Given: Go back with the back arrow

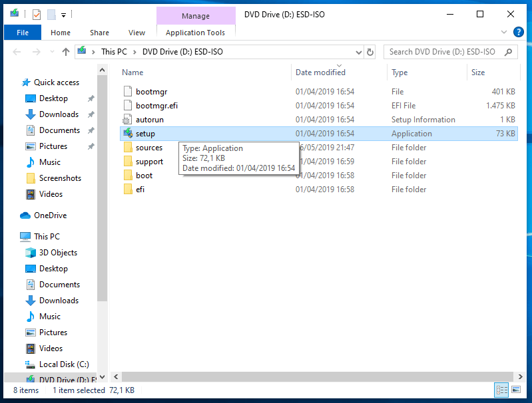Looking at the screenshot, I should pyautogui.click(x=17, y=52).
